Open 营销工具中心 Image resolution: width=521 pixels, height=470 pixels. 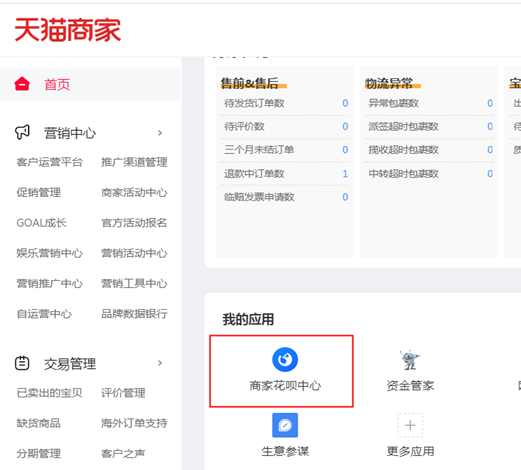[x=134, y=284]
